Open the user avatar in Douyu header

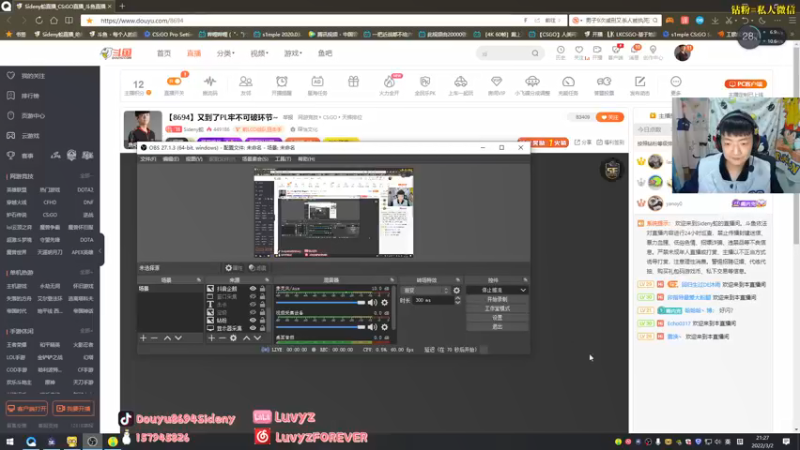point(682,53)
